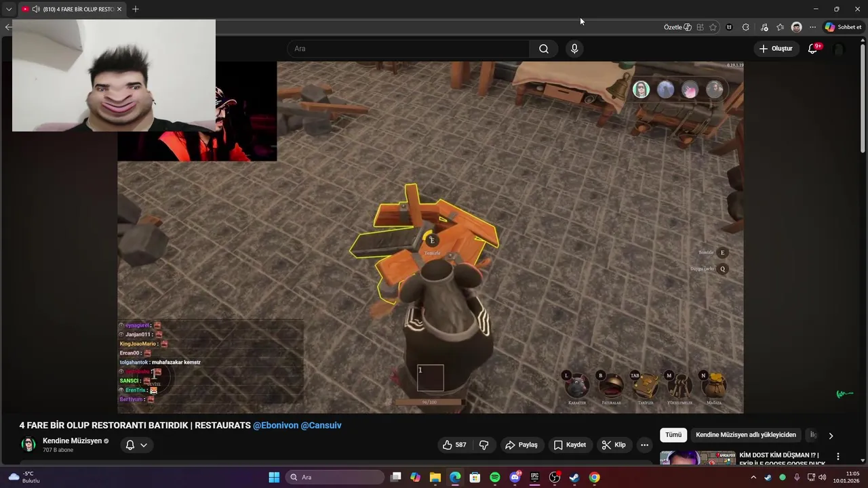Open the suggested video thumbnail
This screenshot has height=488, width=868.
click(698, 458)
